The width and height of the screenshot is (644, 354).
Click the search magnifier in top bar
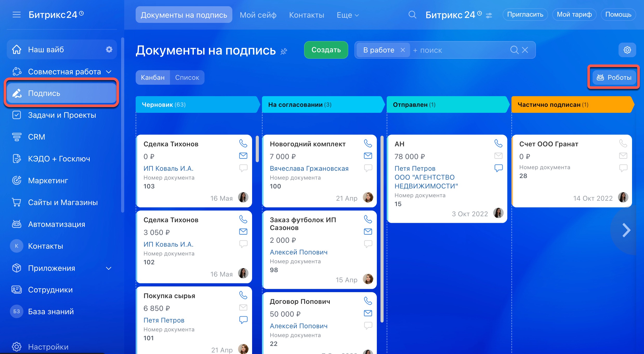pos(412,15)
